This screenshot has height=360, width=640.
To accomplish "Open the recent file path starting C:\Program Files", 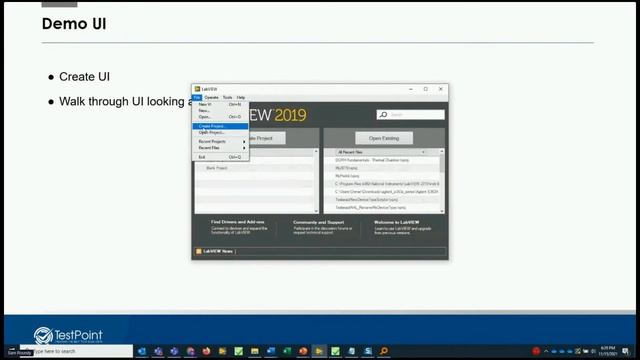I will 382,184.
